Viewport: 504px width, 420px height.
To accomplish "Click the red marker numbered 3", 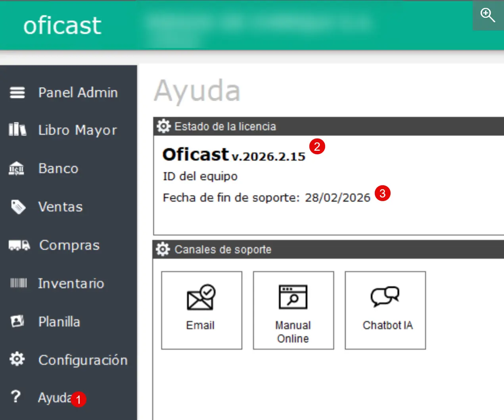I will click(x=382, y=193).
